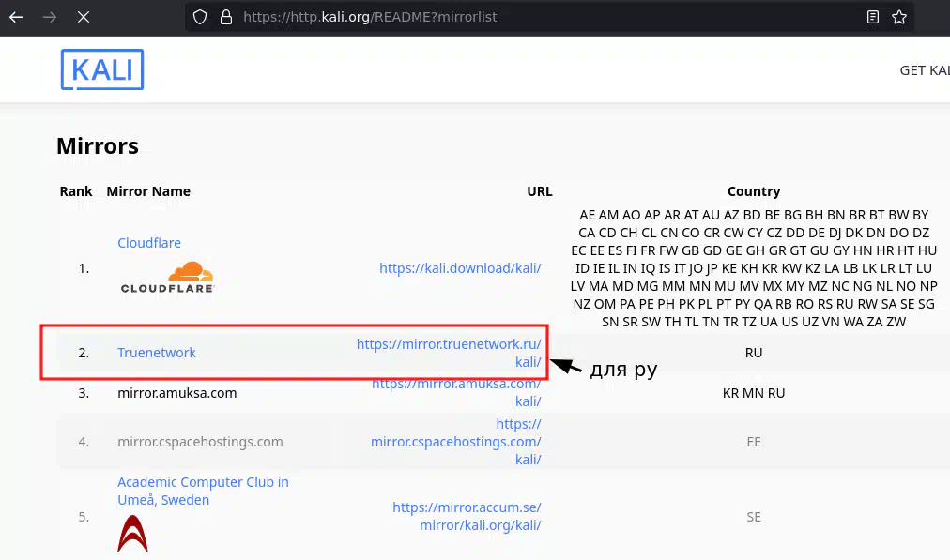
Task: Open the Truenetwork mirror name link
Action: tap(157, 353)
